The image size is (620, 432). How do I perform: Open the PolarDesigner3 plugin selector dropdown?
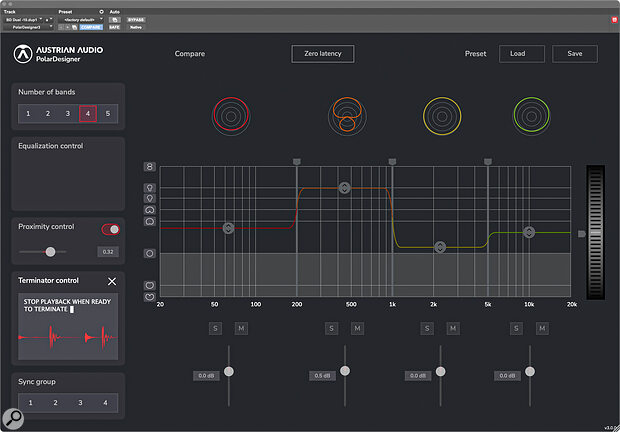(28, 27)
